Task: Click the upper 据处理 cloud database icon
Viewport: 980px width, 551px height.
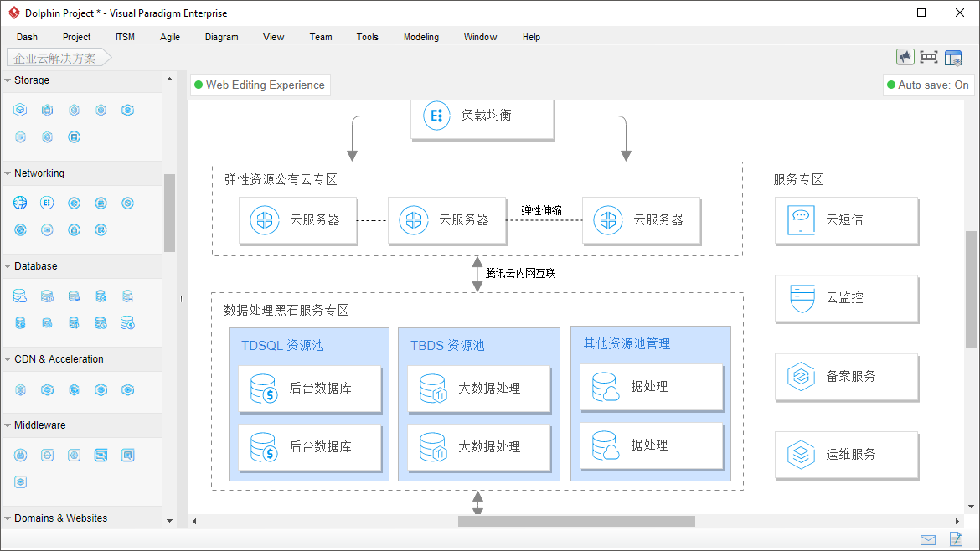Action: pos(606,387)
